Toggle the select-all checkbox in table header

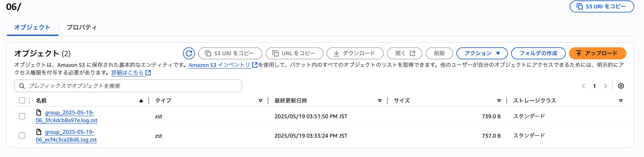22,100
